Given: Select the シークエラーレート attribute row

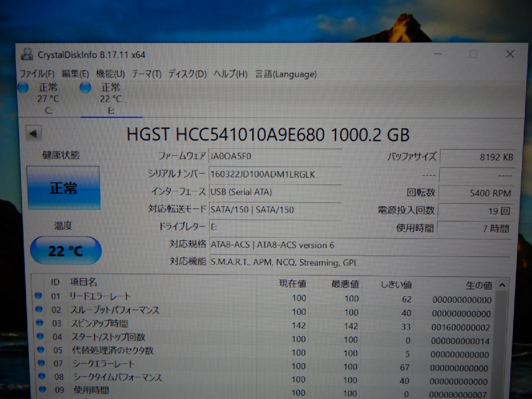Looking at the screenshot, I should click(x=264, y=366).
